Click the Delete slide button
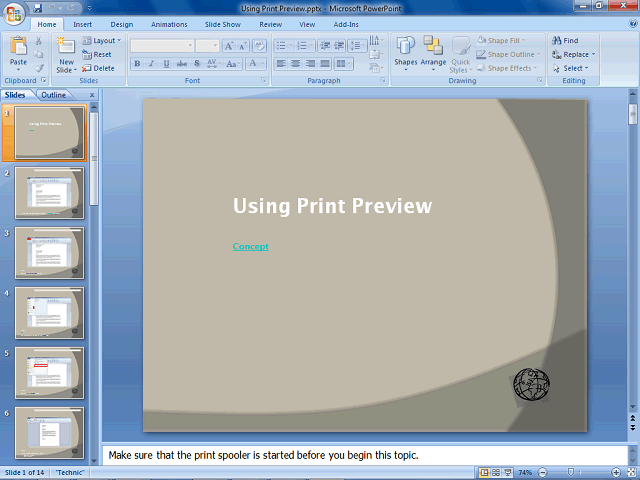Screen dimensions: 640x480 point(98,68)
